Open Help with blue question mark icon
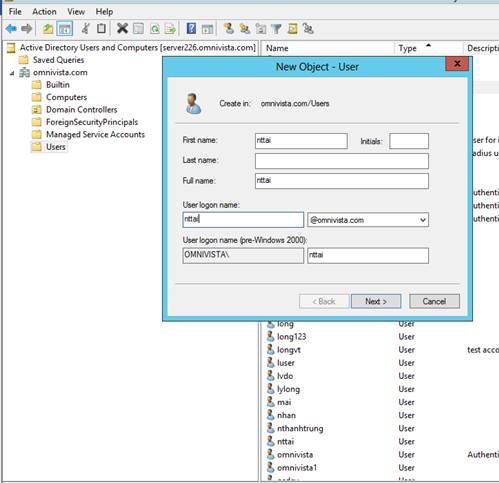This screenshot has width=499, height=483. [x=191, y=29]
